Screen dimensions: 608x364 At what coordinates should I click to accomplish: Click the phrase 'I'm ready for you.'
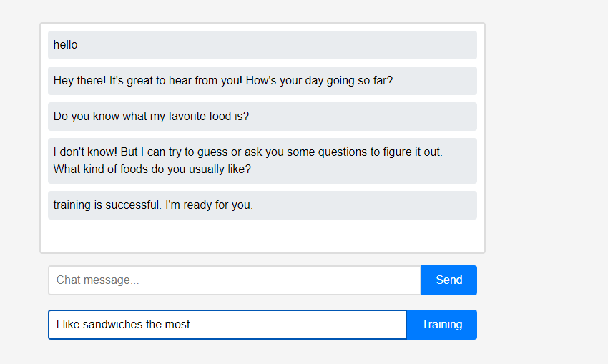tap(209, 205)
